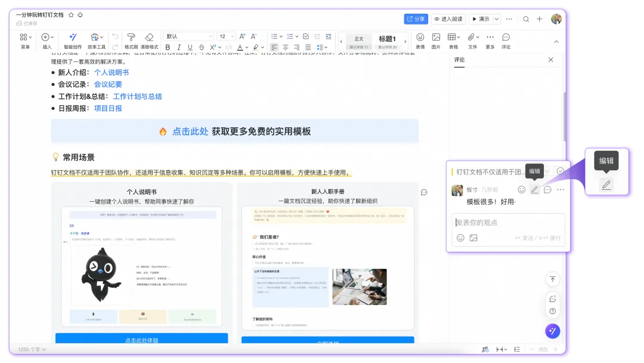This screenshot has height=363, width=644.
Task: Select the 标题1 heading style
Action: 388,42
